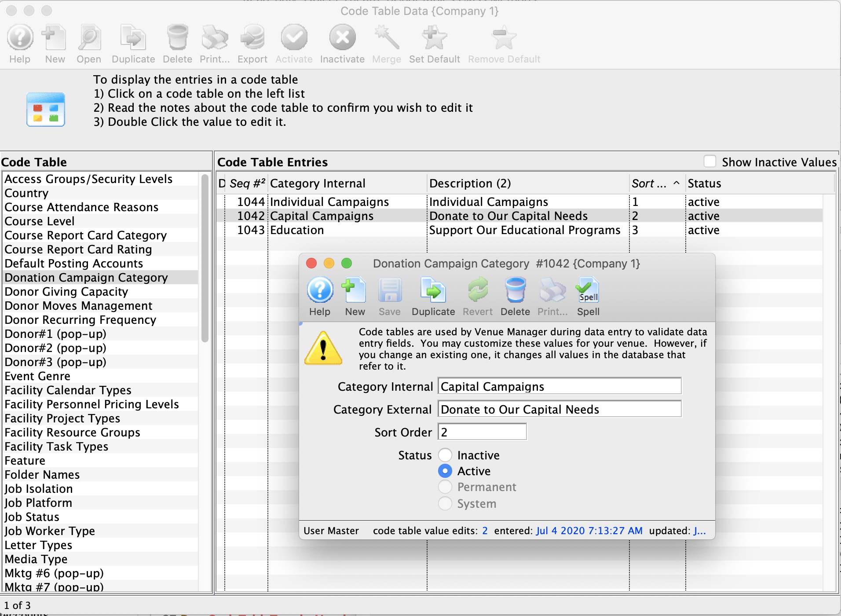The width and height of the screenshot is (841, 616).
Task: Select Letter Types code table
Action: 100,545
